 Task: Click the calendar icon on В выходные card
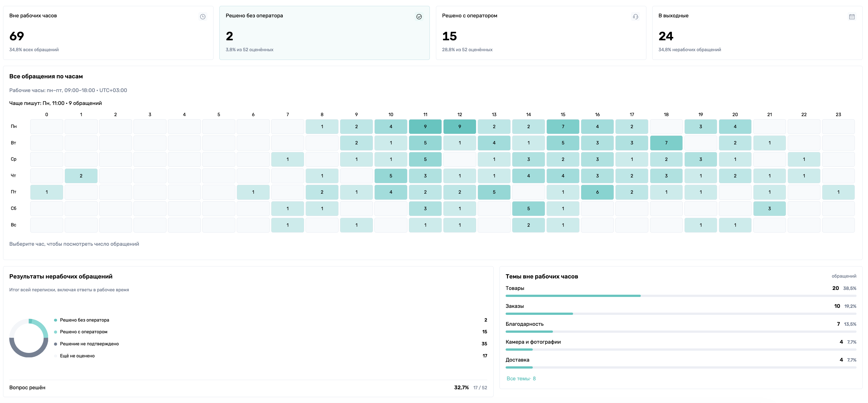pos(851,17)
